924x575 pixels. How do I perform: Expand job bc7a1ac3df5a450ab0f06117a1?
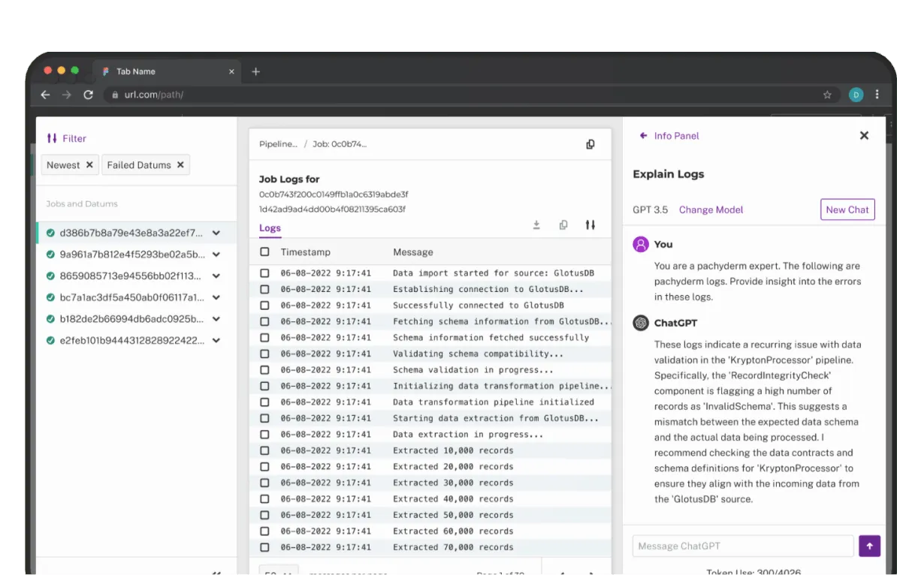pos(216,297)
